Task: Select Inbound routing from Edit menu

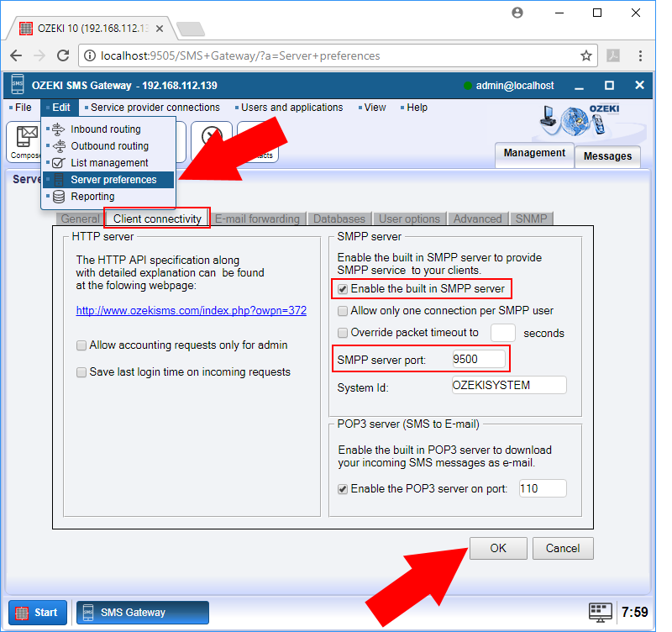Action: (108, 129)
